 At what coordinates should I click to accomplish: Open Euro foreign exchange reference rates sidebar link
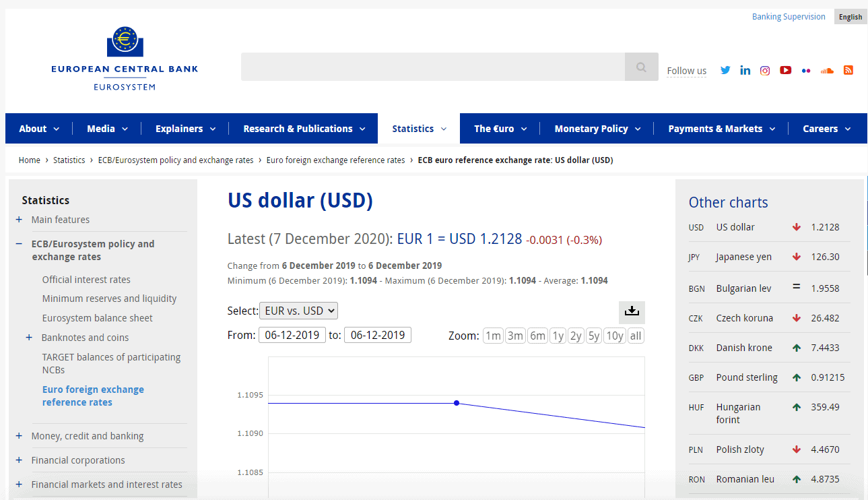click(93, 396)
